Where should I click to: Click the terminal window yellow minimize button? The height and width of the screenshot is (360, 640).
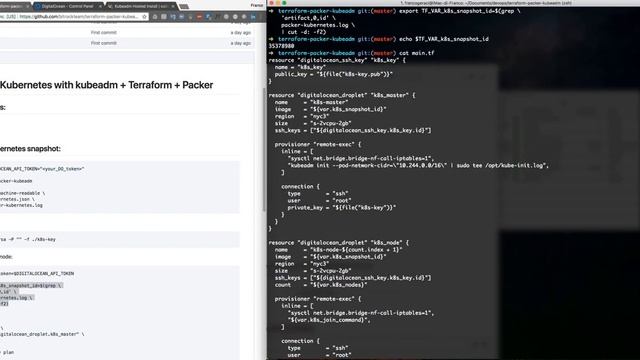[278, 3]
